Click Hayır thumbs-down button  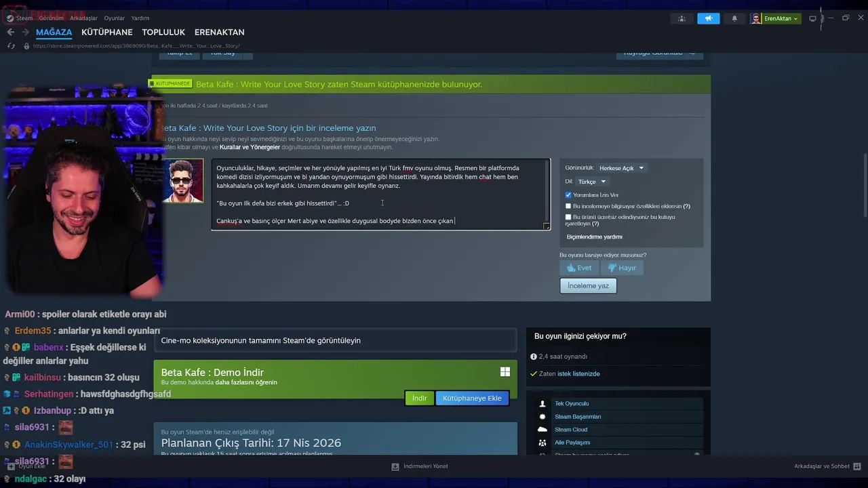tap(622, 268)
